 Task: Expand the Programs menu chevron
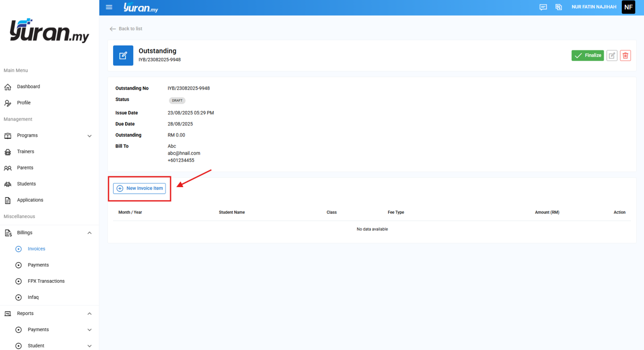(x=90, y=136)
